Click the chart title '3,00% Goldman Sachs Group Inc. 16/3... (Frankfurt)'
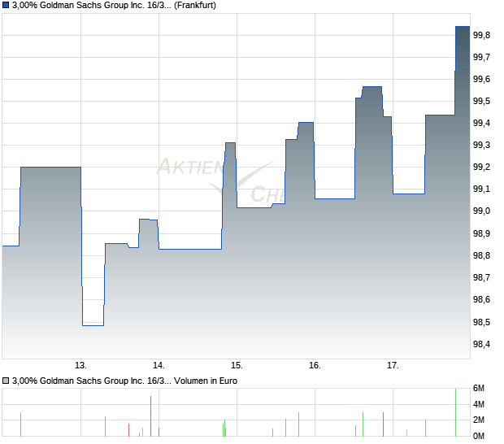This screenshot has width=504, height=444. click(x=114, y=5)
